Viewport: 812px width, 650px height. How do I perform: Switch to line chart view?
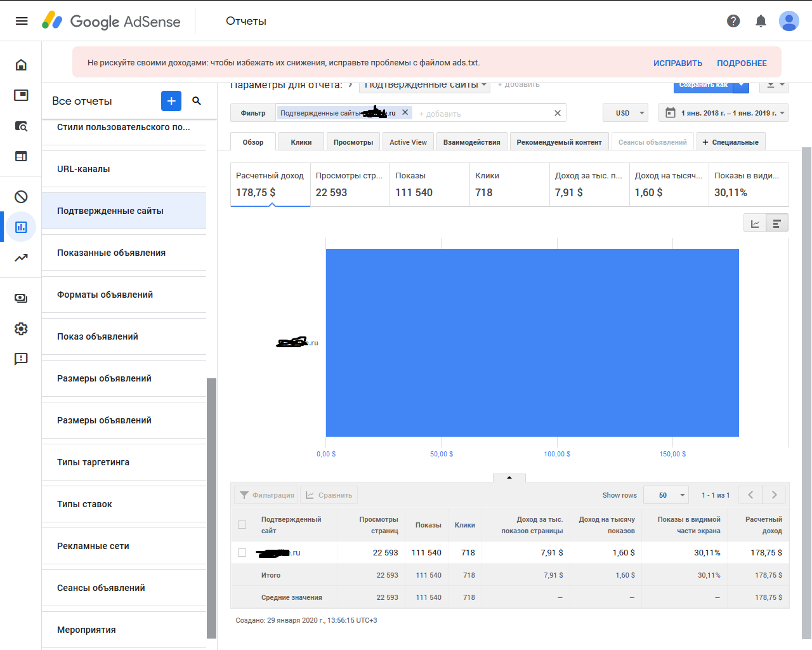(755, 223)
